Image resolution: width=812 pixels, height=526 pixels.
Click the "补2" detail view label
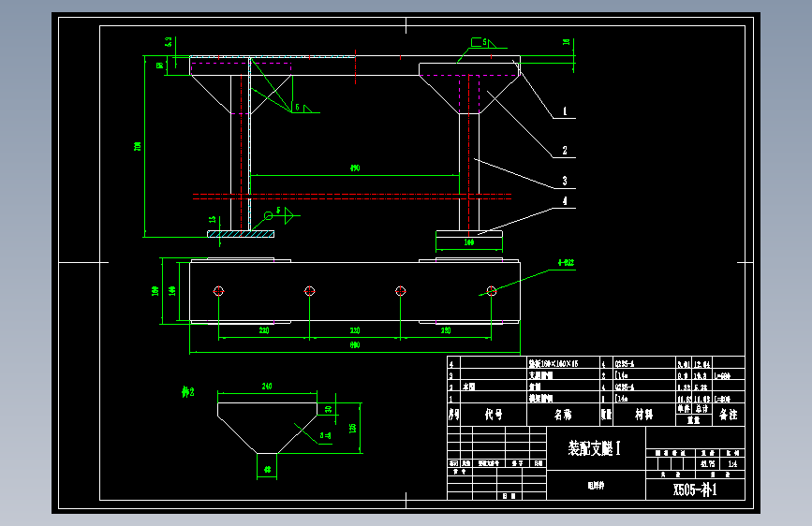coord(187,392)
